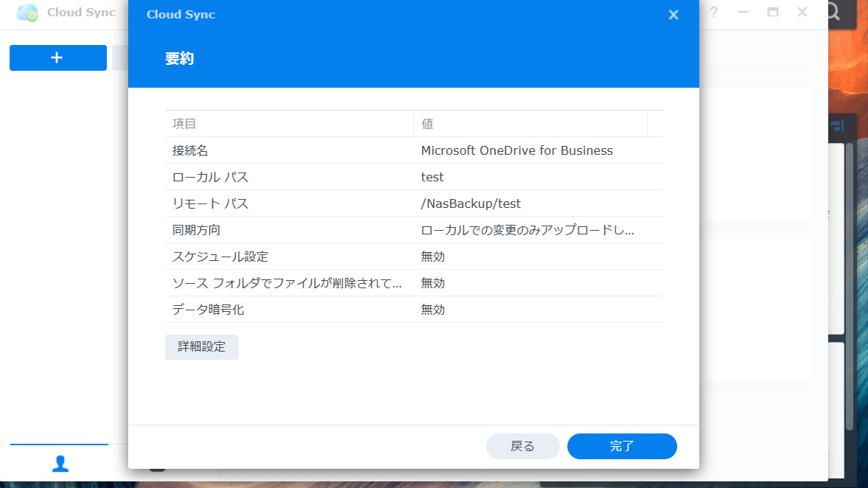Select the データ暗号化 row label

click(208, 310)
